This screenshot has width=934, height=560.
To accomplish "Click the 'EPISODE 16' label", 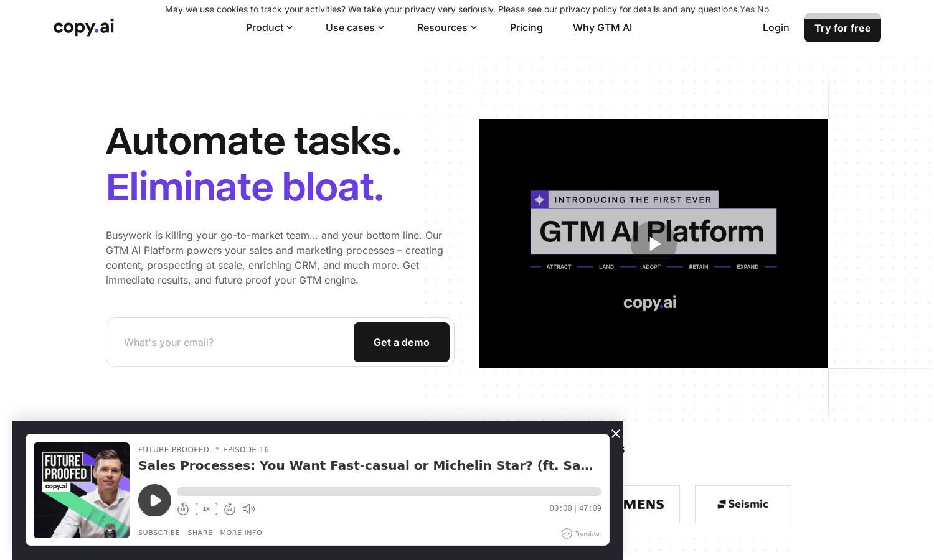I will (x=246, y=449).
